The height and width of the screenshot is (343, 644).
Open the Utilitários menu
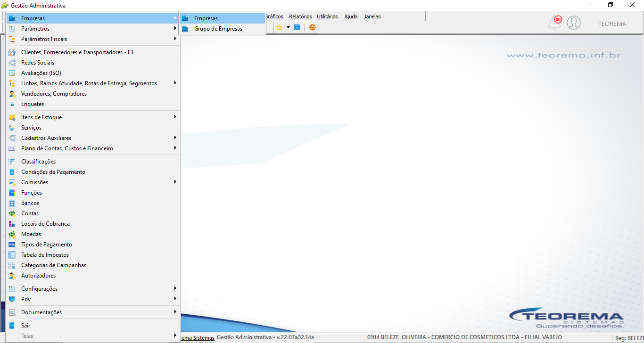point(327,16)
